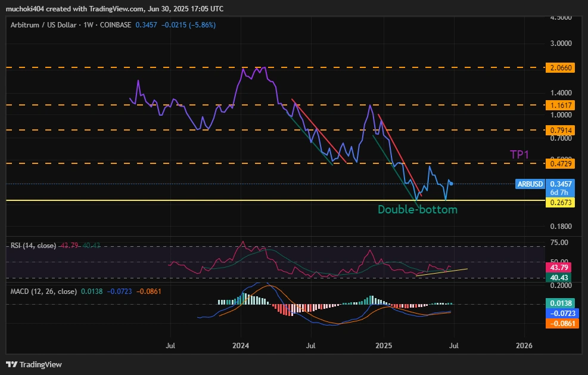Select the 0.4729 TP1 level label
Image resolution: width=588 pixels, height=375 pixels.
click(x=560, y=163)
